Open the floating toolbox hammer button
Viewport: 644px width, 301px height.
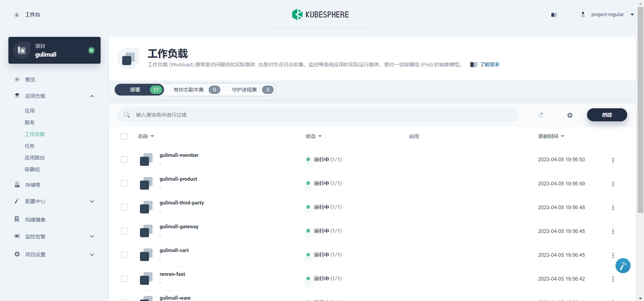click(x=623, y=266)
